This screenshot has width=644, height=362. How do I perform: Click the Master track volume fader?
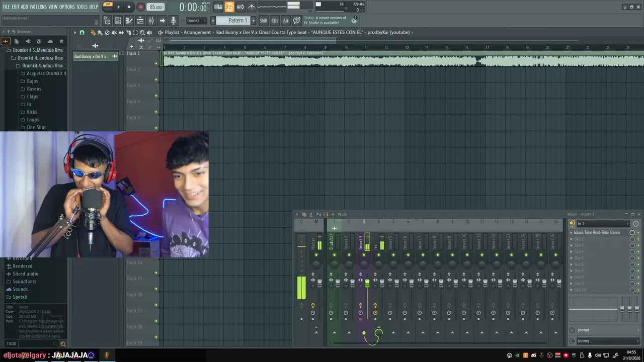click(319, 284)
